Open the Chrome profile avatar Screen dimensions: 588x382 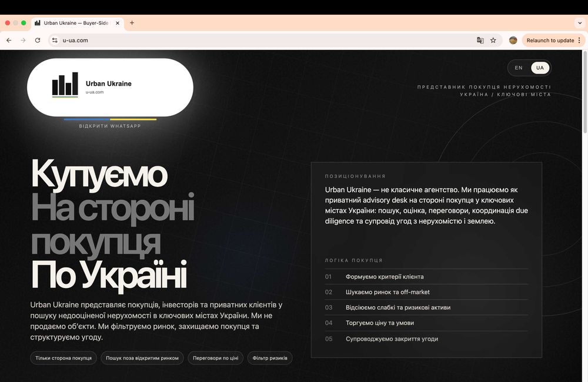pos(513,40)
